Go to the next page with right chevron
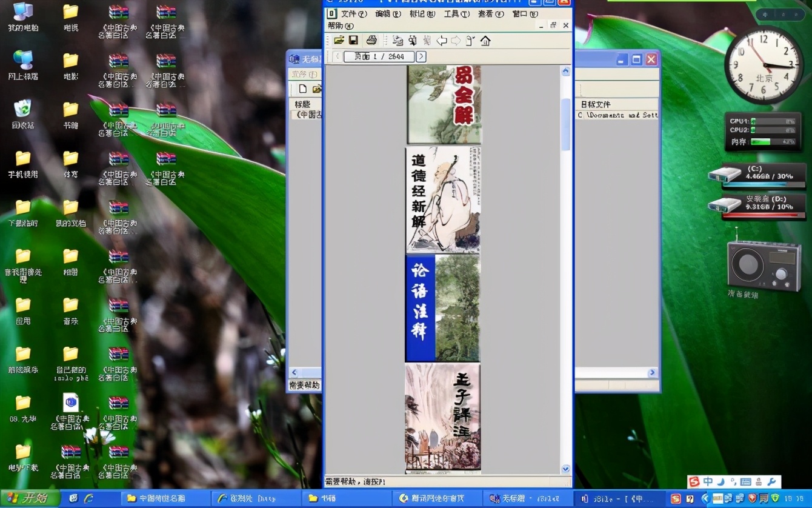Screen dimensions: 812x508 [x=421, y=56]
